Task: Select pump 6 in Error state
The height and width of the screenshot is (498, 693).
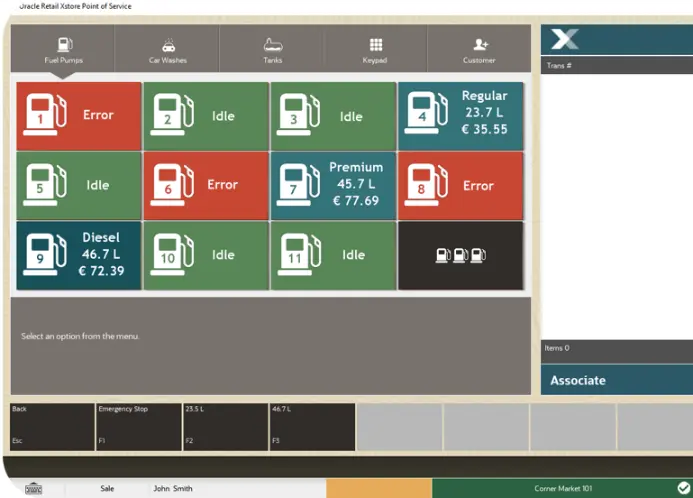Action: [x=206, y=186]
